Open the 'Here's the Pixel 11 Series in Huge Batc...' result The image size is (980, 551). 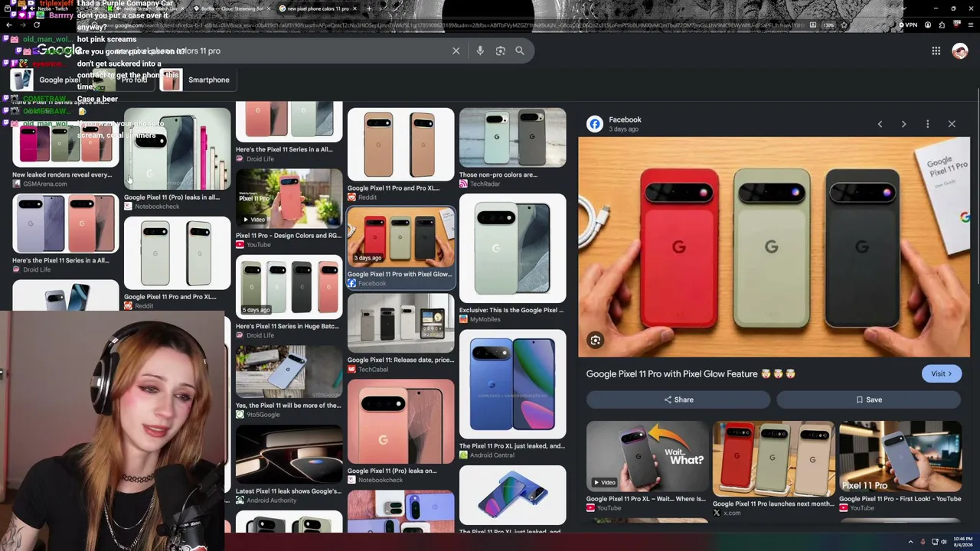coord(289,297)
